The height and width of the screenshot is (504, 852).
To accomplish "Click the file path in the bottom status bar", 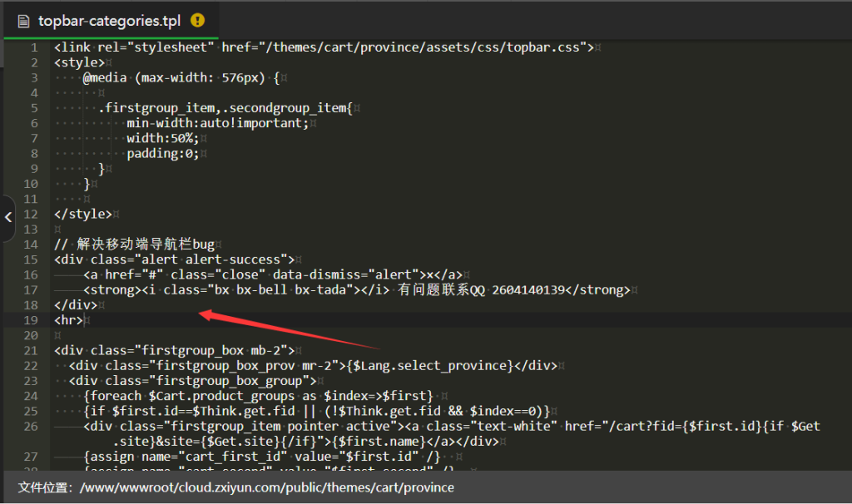I will coord(266,487).
